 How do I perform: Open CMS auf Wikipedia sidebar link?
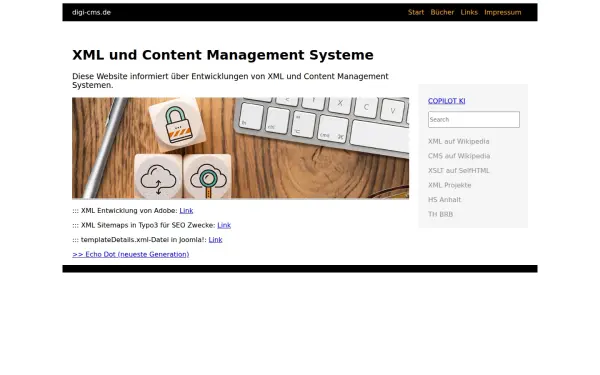[x=459, y=156]
